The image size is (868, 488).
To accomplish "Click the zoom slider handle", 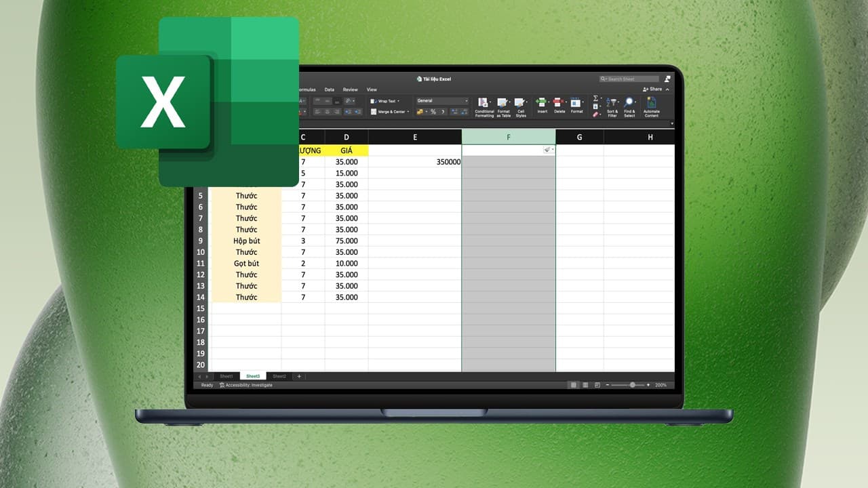I will click(x=633, y=385).
